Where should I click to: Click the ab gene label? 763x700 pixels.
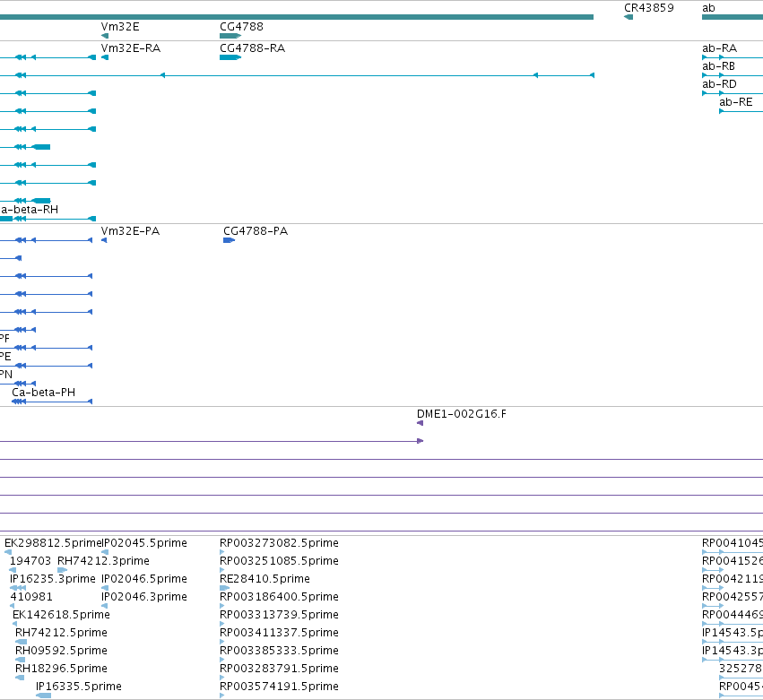(x=708, y=8)
